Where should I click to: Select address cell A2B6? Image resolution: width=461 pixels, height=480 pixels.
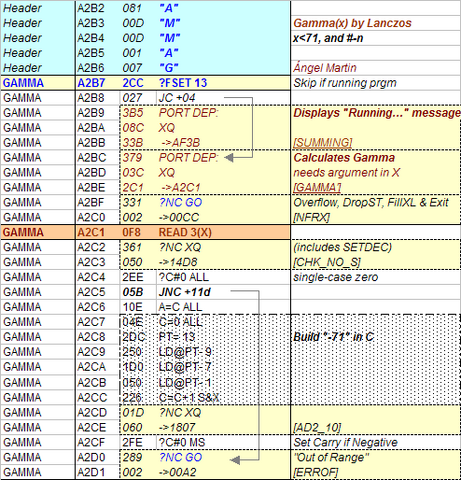(x=91, y=68)
